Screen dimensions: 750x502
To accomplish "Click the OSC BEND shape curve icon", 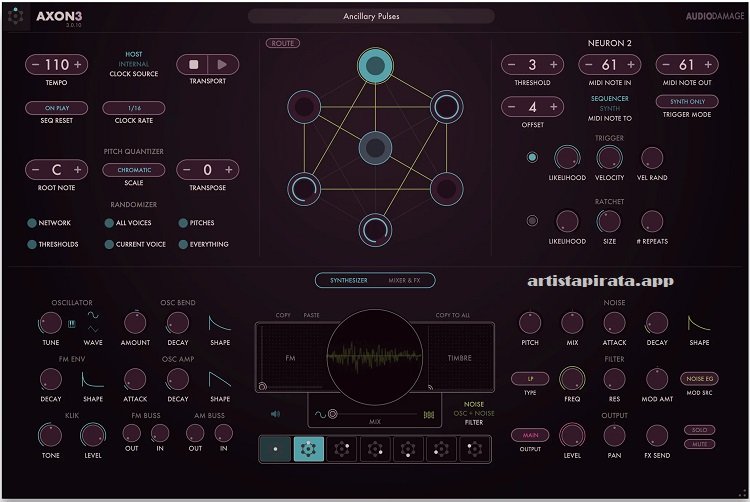I will [x=220, y=323].
